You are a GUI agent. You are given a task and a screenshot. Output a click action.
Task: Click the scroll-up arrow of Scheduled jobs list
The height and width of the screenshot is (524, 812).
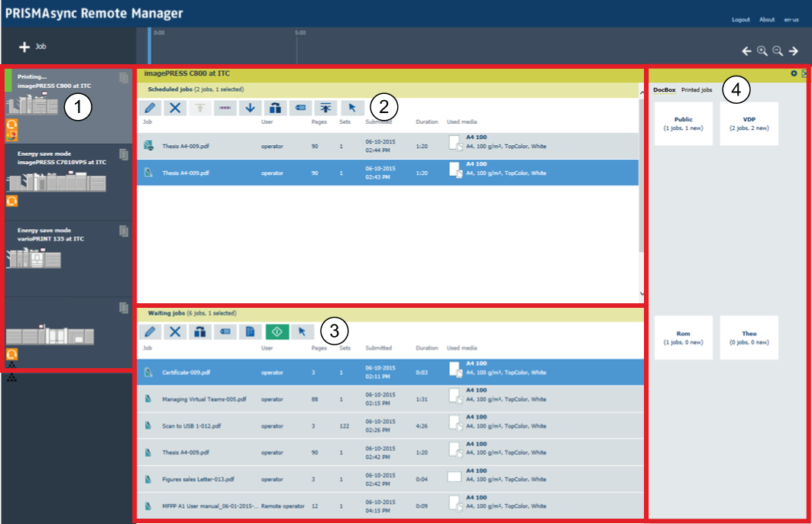click(642, 93)
